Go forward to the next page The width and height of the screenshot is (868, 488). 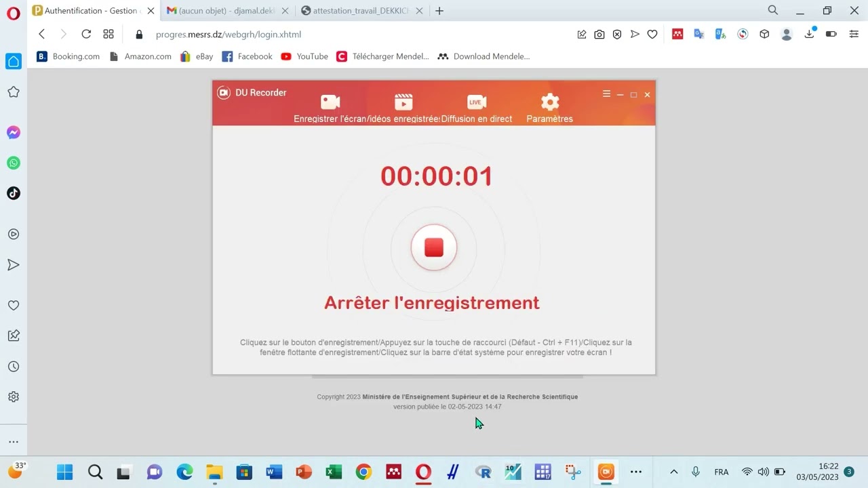click(x=64, y=34)
